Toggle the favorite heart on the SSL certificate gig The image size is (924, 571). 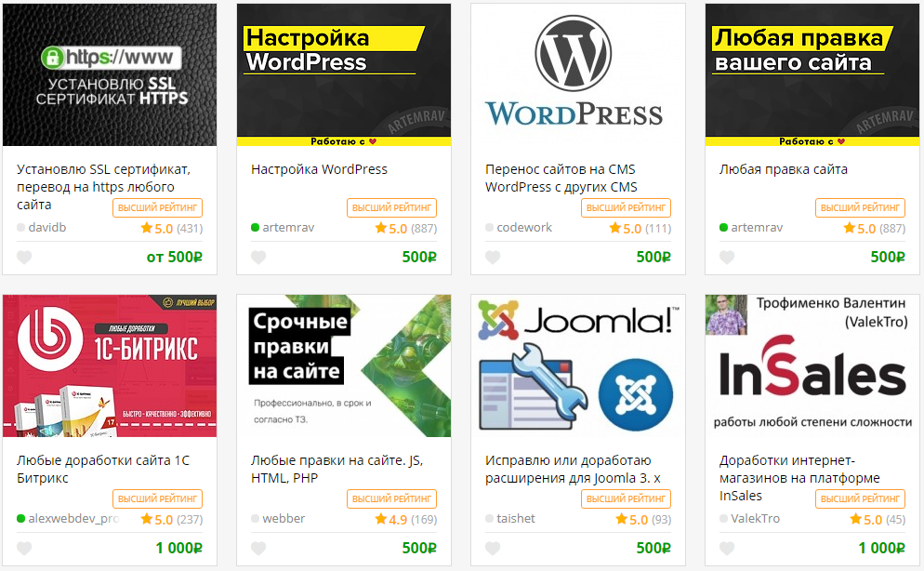(23, 258)
